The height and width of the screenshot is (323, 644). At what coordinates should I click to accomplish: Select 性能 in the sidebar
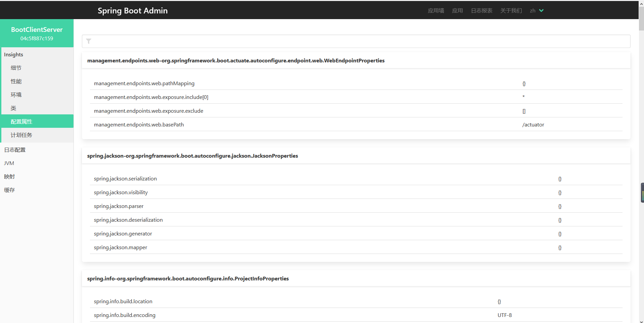coord(16,81)
